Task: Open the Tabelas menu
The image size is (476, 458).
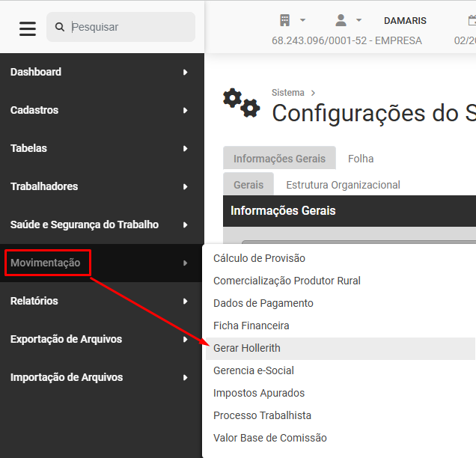Action: [29, 148]
